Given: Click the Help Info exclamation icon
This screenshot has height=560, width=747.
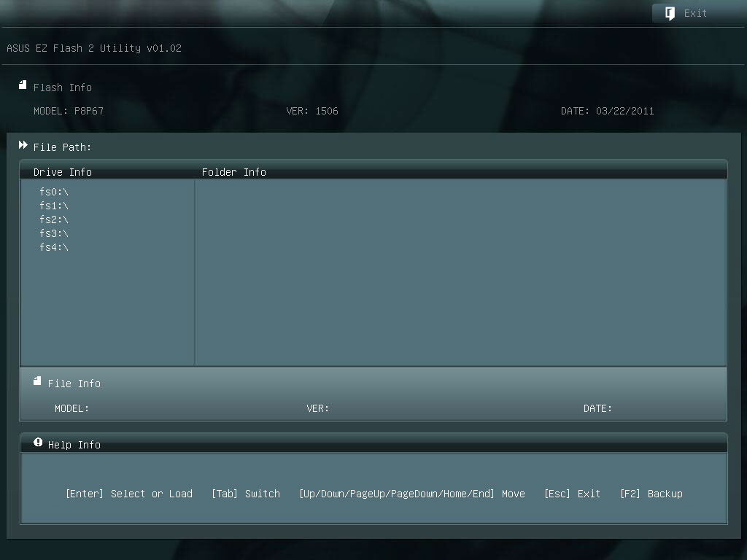Looking at the screenshot, I should pos(38,443).
